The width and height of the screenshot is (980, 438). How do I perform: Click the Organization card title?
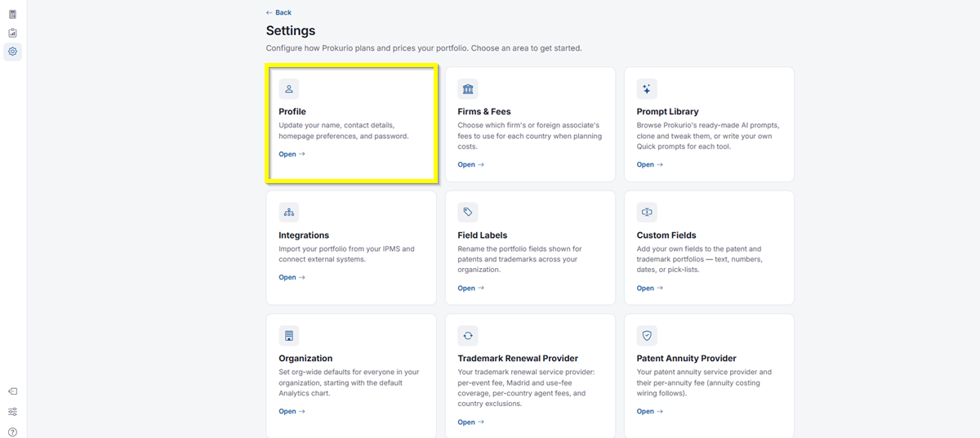pyautogui.click(x=305, y=358)
